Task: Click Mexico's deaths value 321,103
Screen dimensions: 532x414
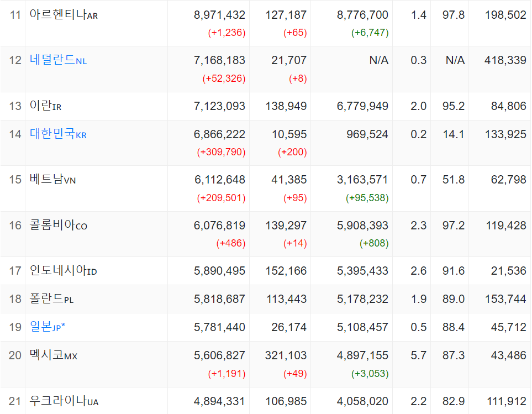Action: click(286, 355)
